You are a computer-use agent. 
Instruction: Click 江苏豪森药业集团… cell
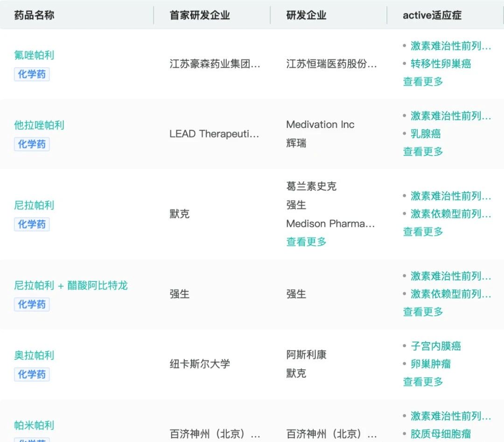tap(215, 64)
